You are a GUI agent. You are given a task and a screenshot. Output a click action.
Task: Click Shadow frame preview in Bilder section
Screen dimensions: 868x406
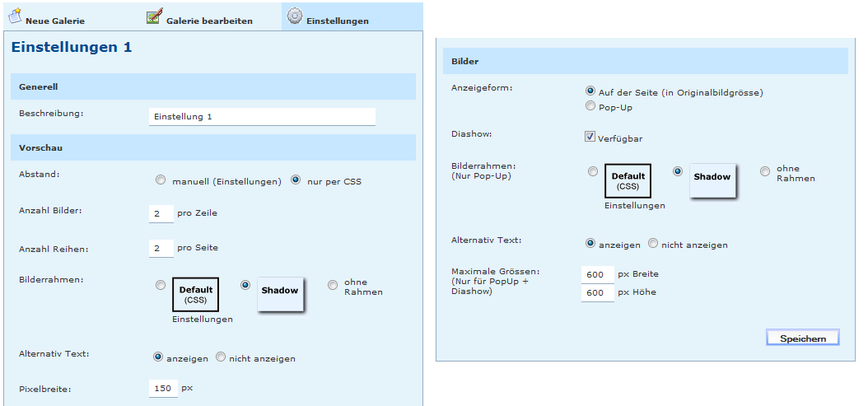coord(712,180)
